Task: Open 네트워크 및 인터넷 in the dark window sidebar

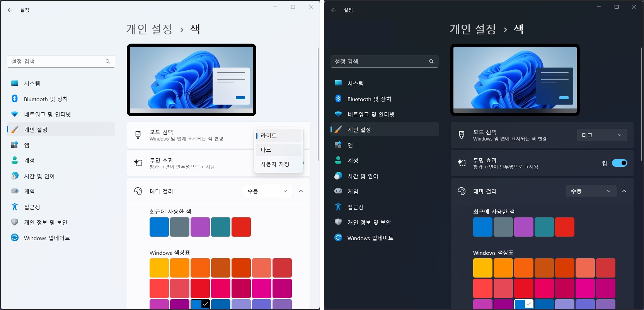Action: [x=385, y=114]
